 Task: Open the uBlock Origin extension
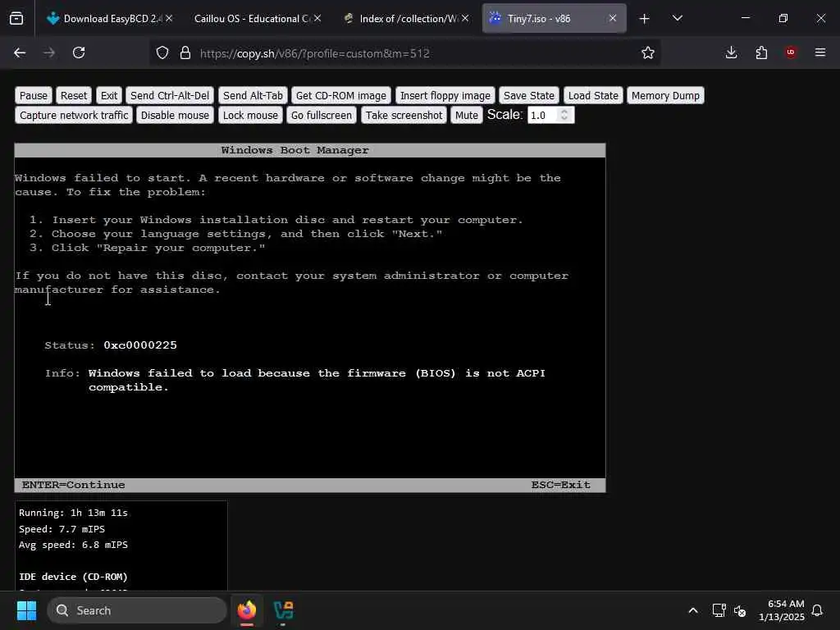click(x=791, y=52)
